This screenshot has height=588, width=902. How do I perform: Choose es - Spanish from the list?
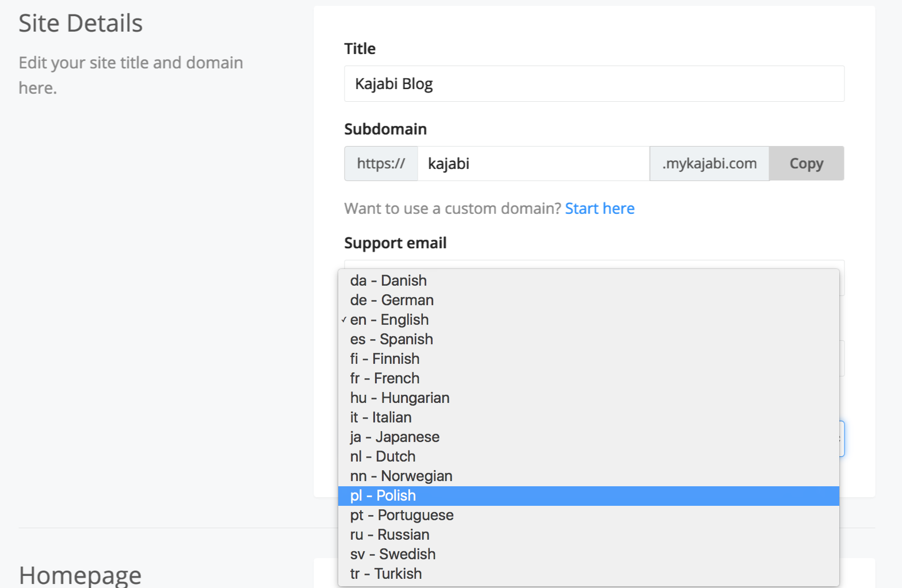click(x=588, y=339)
